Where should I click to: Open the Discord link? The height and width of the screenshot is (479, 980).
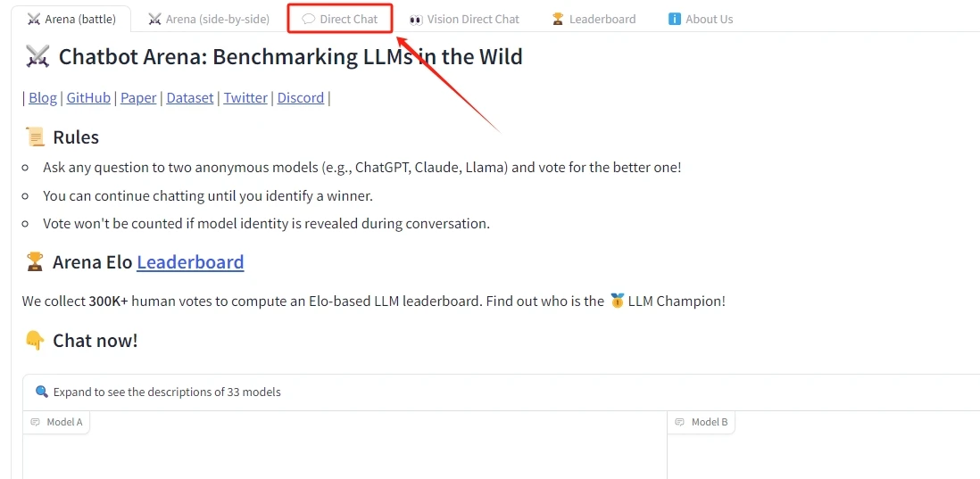(x=301, y=98)
